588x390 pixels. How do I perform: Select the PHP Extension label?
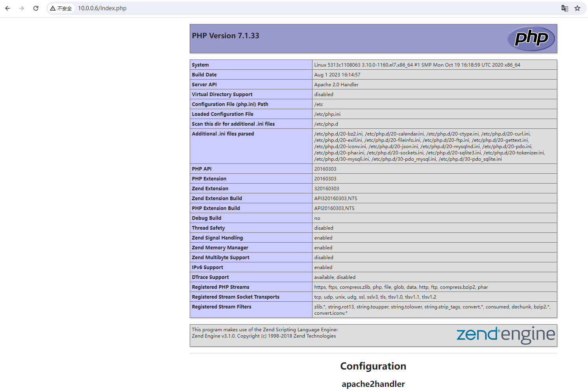209,179
